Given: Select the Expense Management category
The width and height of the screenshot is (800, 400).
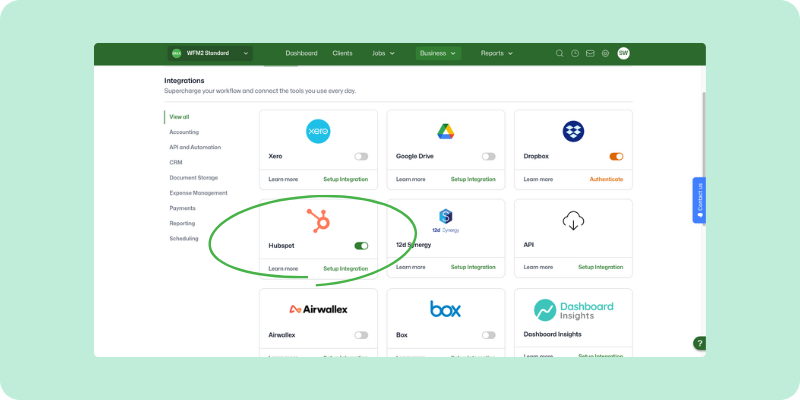Looking at the screenshot, I should point(198,193).
